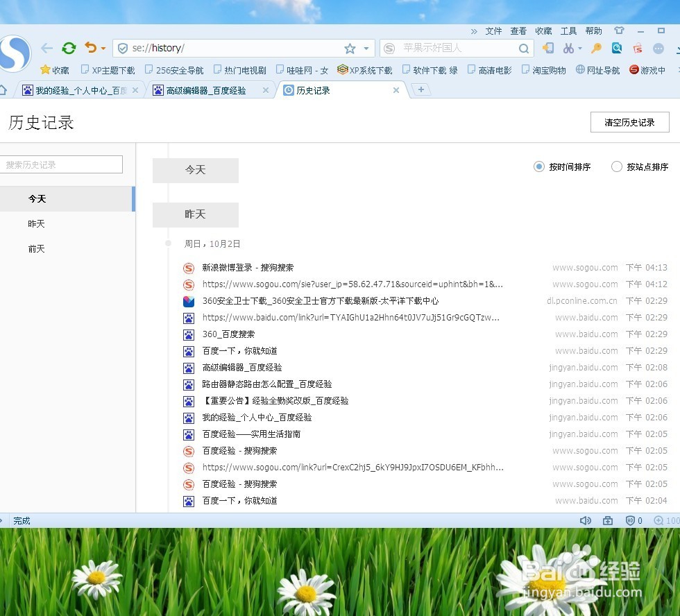Image resolution: width=680 pixels, height=616 pixels.
Task: Open the 查看 menu
Action: point(518,31)
